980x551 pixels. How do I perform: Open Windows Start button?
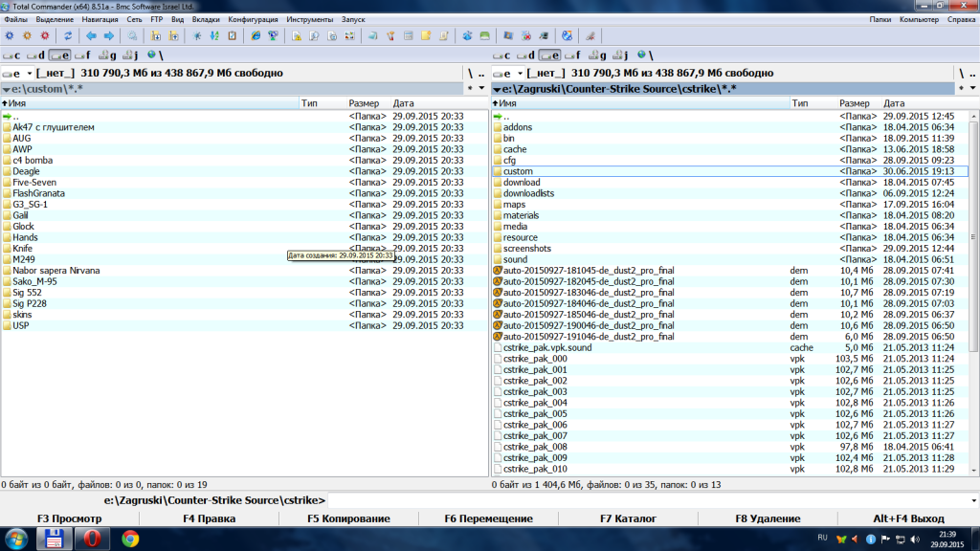click(x=17, y=539)
